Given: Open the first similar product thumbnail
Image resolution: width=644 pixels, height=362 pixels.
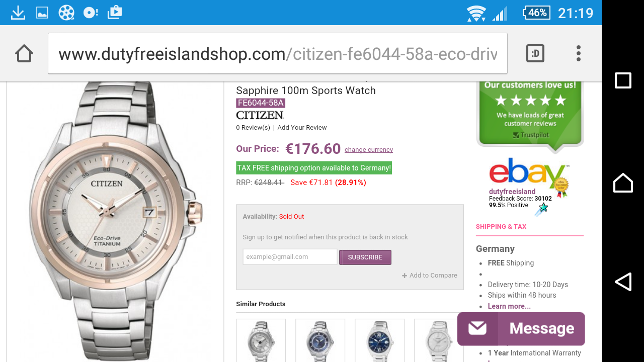Looking at the screenshot, I should [261, 340].
